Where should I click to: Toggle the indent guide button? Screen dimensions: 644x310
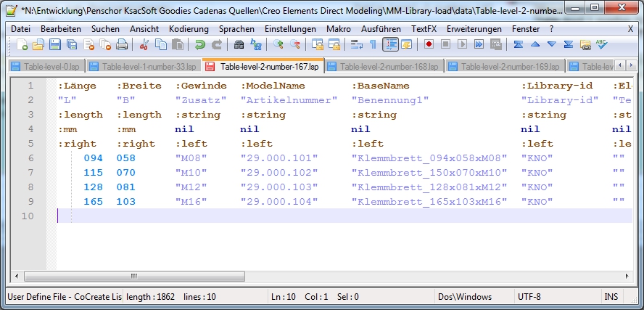click(390, 45)
